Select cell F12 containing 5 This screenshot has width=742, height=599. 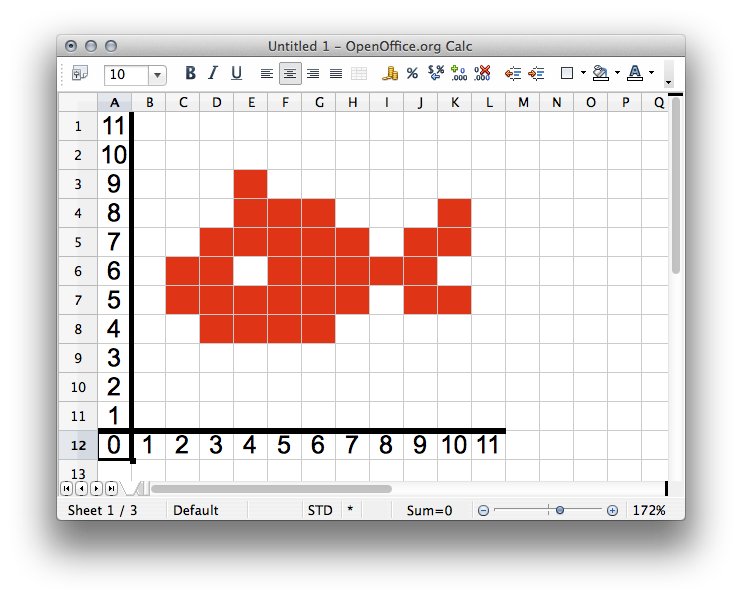click(x=284, y=445)
